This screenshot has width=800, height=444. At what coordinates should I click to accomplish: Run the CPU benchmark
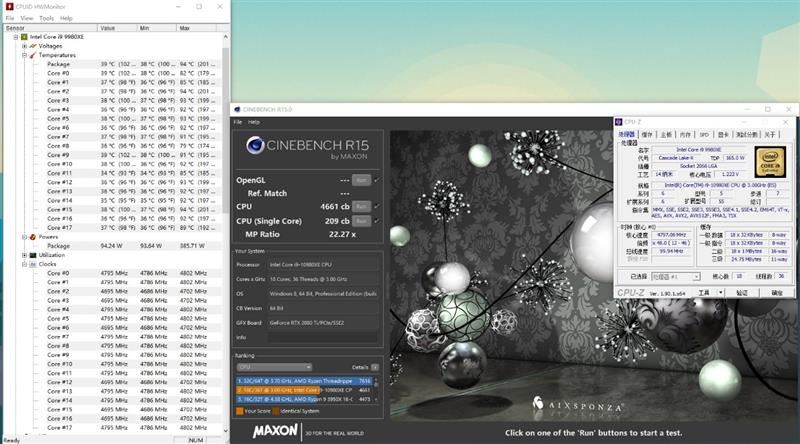[361, 206]
